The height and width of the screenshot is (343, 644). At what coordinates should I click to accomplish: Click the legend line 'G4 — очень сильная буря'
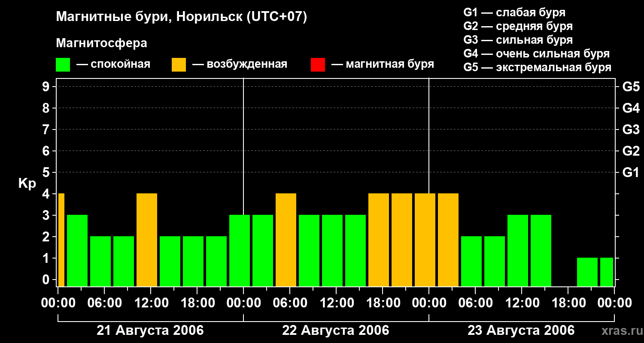(x=536, y=54)
